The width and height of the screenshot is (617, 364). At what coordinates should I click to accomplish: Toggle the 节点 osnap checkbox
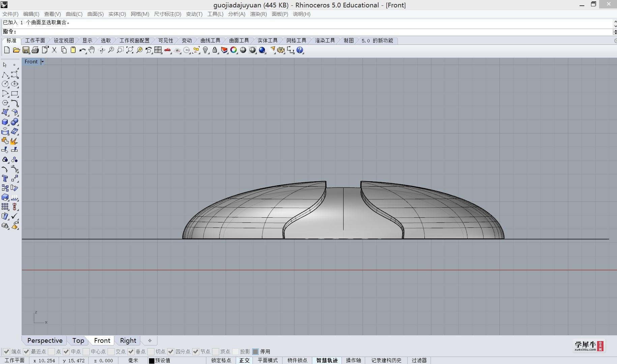point(196,352)
